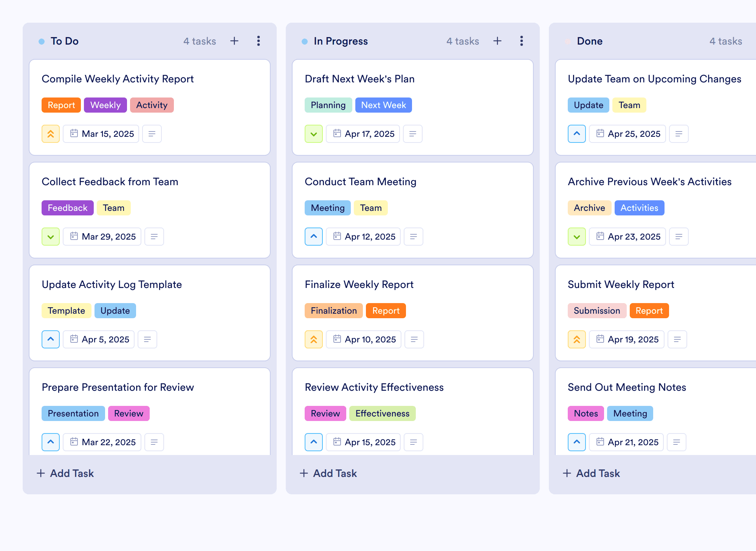This screenshot has height=551, width=756.
Task: Expand low priority chevron on Collect Feedback card
Action: pos(51,237)
